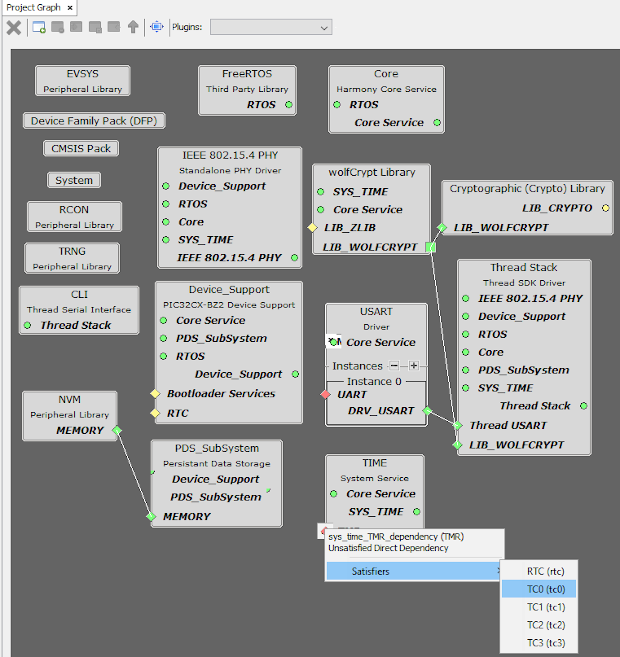Click the green NVM MEMORY capability diamond
Screen dimensions: 620x657
coord(117,431)
